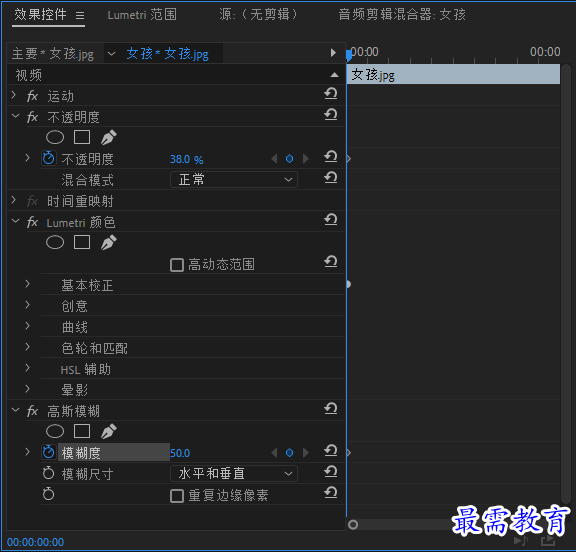Expand the 曲线 section
The image size is (576, 552).
[x=28, y=326]
